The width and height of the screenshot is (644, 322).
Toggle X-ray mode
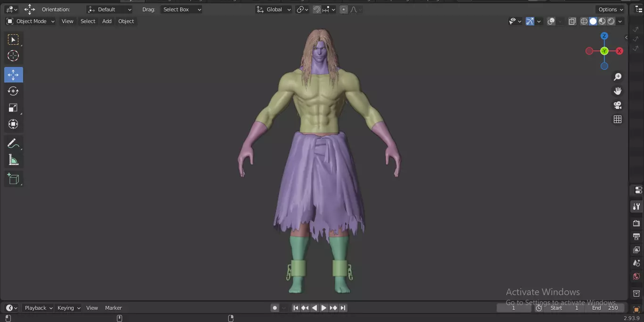click(x=572, y=21)
